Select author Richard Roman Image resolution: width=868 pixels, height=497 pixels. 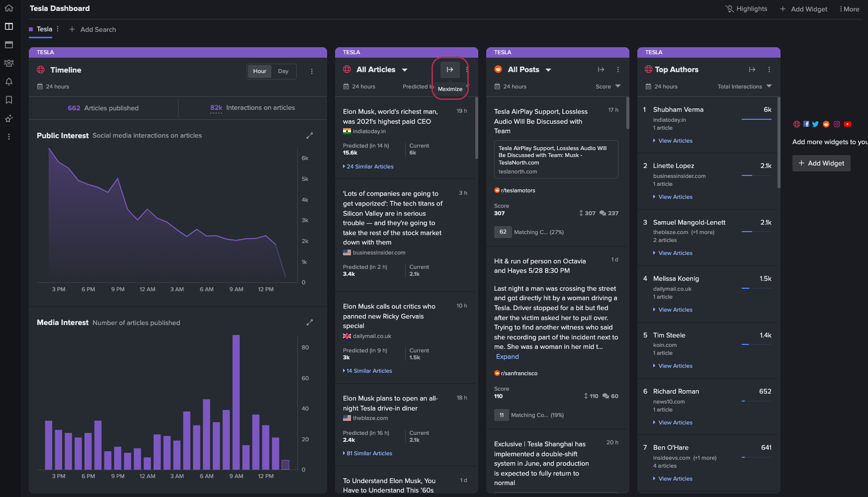676,391
